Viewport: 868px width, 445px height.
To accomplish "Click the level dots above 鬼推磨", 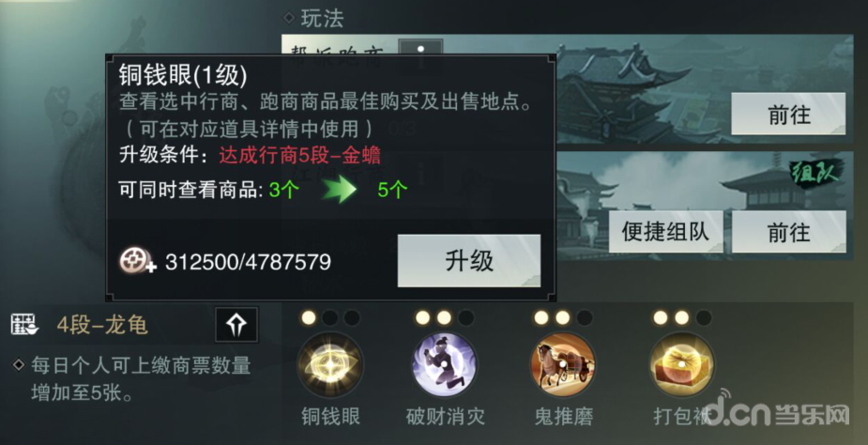I will 563,317.
